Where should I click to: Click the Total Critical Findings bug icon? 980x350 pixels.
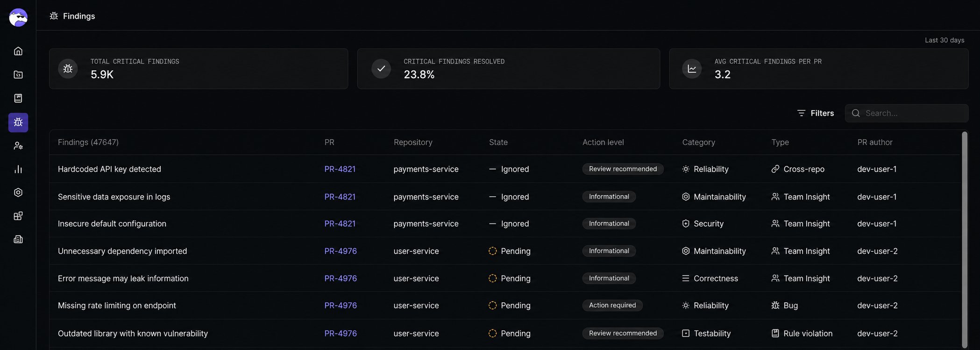pyautogui.click(x=68, y=69)
